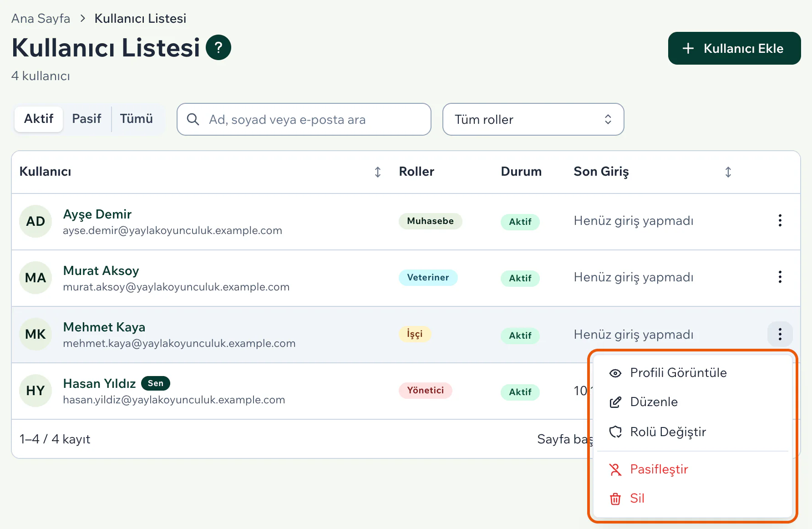Focus the Ad, soyad veya e-posta search field
Viewport: 812px width, 529px height.
(304, 119)
